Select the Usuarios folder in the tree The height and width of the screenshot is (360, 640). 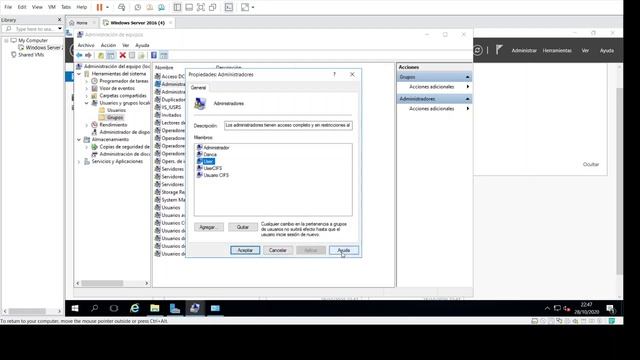click(116, 110)
